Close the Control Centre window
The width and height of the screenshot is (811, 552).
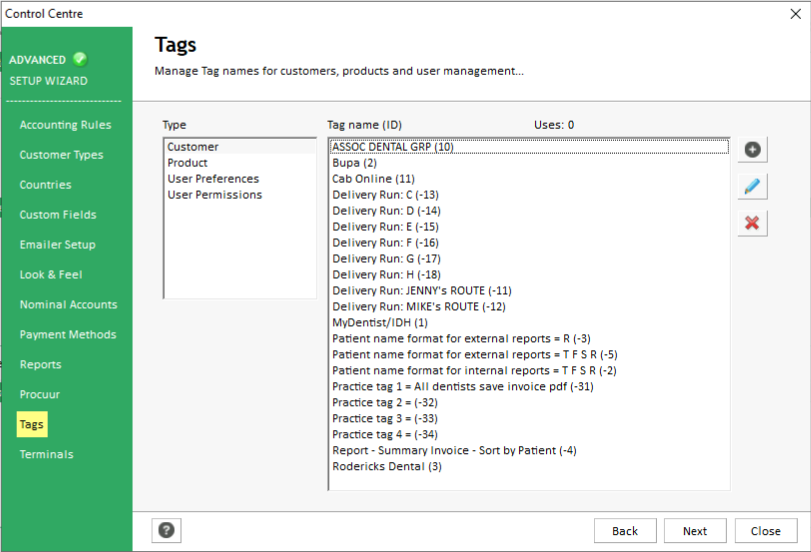(795, 14)
